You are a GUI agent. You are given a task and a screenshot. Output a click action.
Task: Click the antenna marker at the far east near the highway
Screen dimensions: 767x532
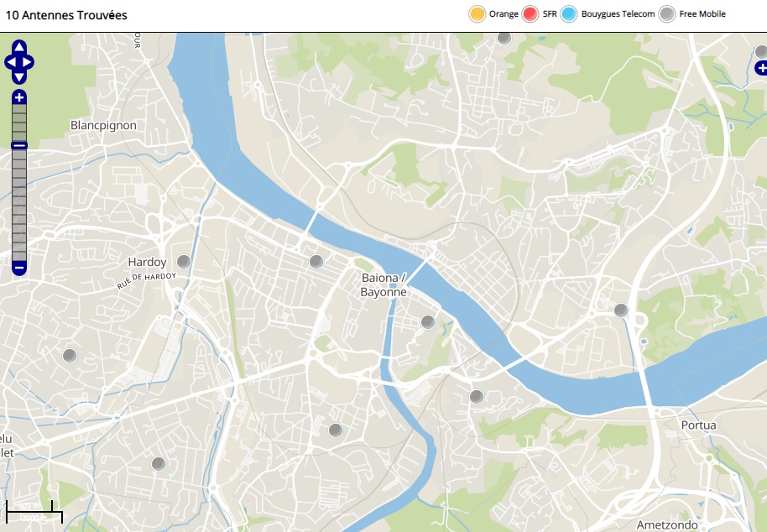click(621, 310)
